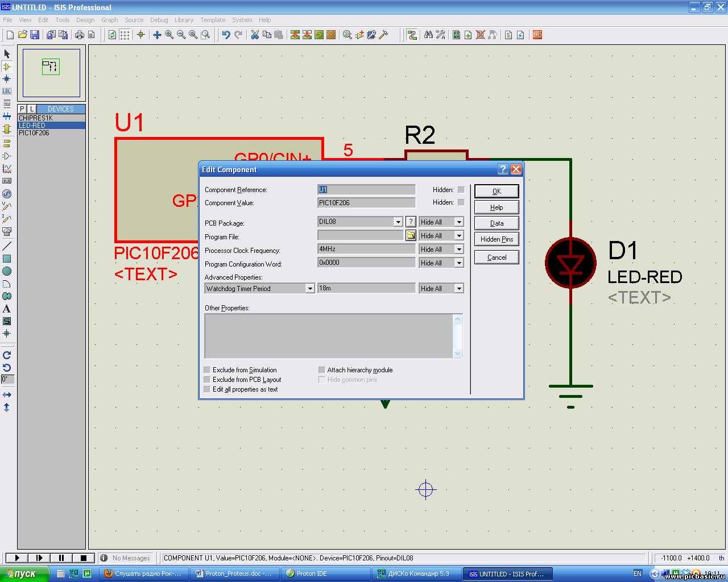Open the Design menu
Viewport: 728px width, 582px height.
(85, 20)
